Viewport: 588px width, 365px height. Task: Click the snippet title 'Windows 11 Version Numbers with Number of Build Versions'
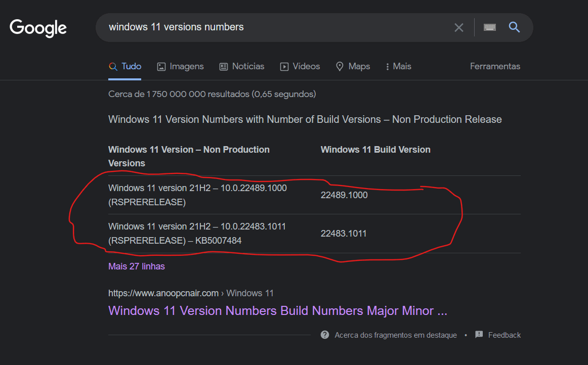pos(244,119)
